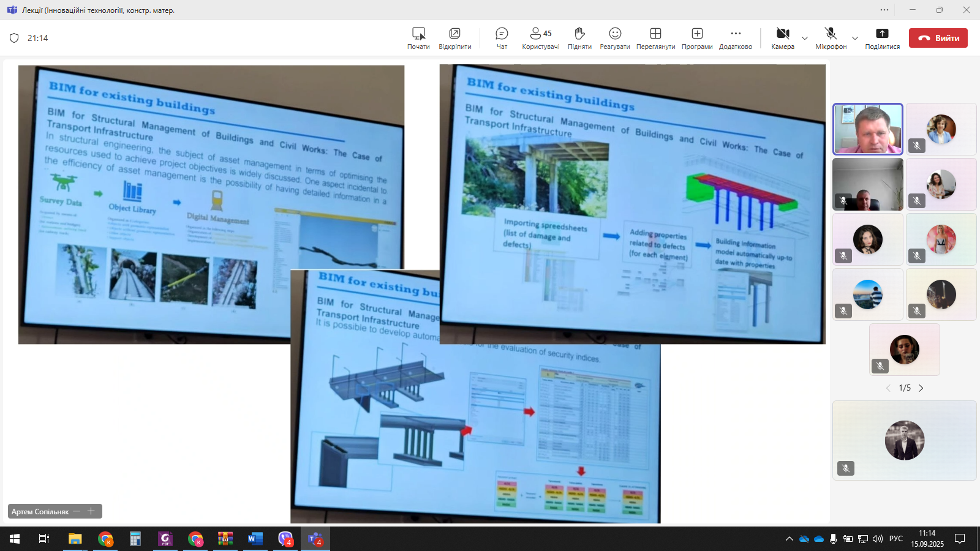980x551 pixels.
Task: Unmute the microphone
Action: pyautogui.click(x=831, y=38)
